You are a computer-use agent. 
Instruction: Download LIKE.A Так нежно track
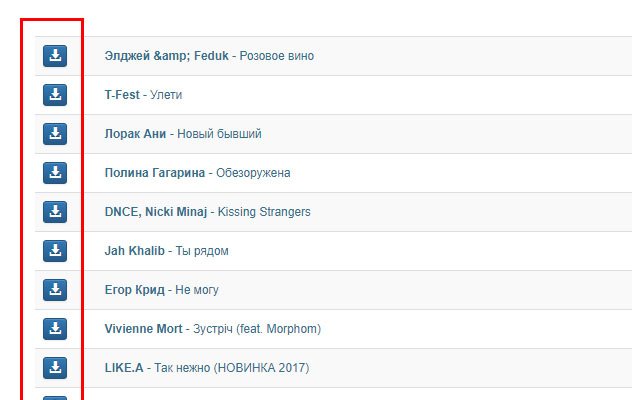pyautogui.click(x=55, y=367)
